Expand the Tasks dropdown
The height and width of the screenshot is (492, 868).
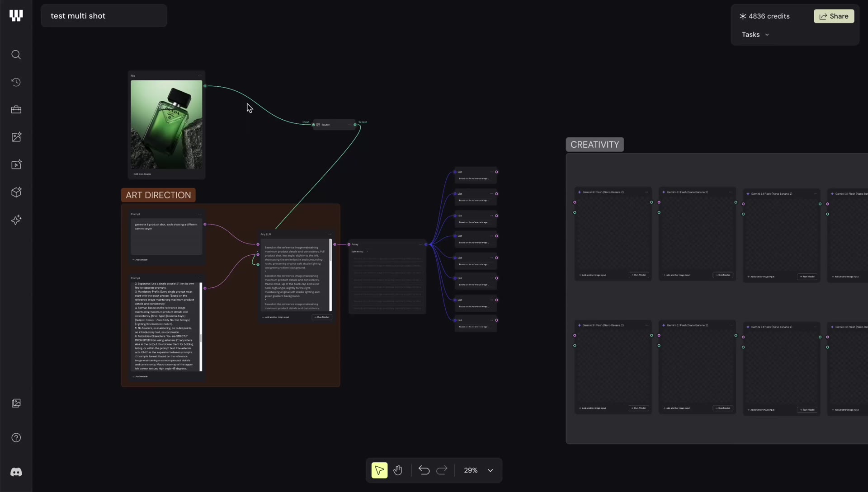click(x=755, y=35)
